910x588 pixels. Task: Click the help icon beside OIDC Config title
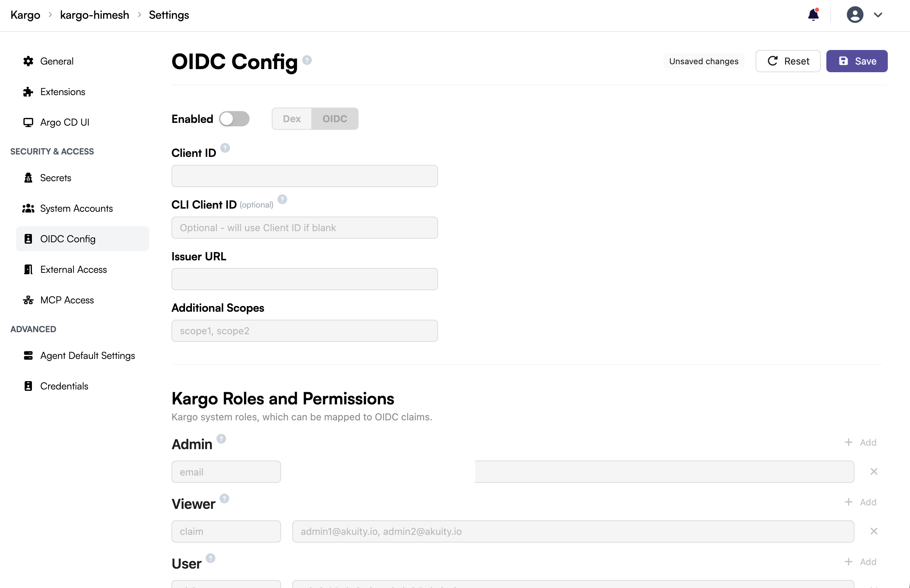[x=307, y=60]
